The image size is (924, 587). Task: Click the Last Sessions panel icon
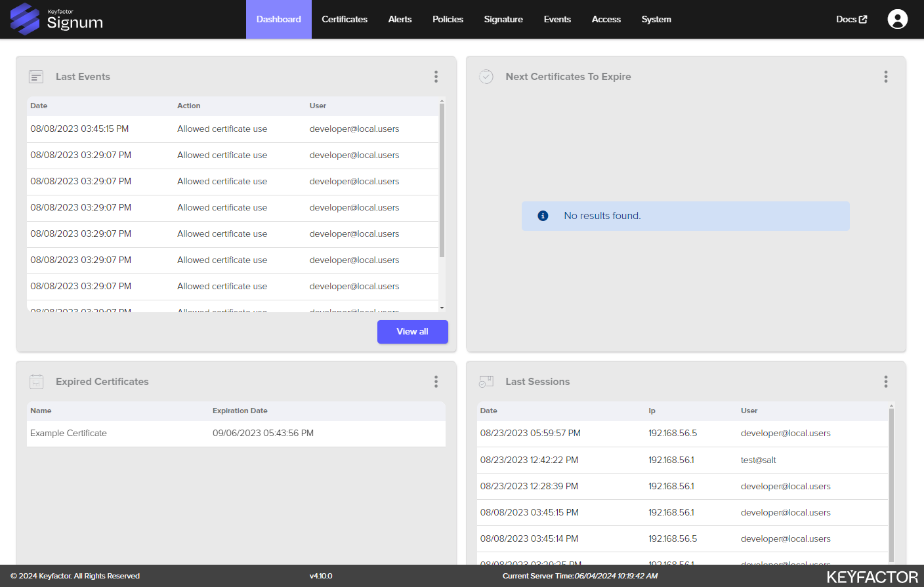(486, 382)
